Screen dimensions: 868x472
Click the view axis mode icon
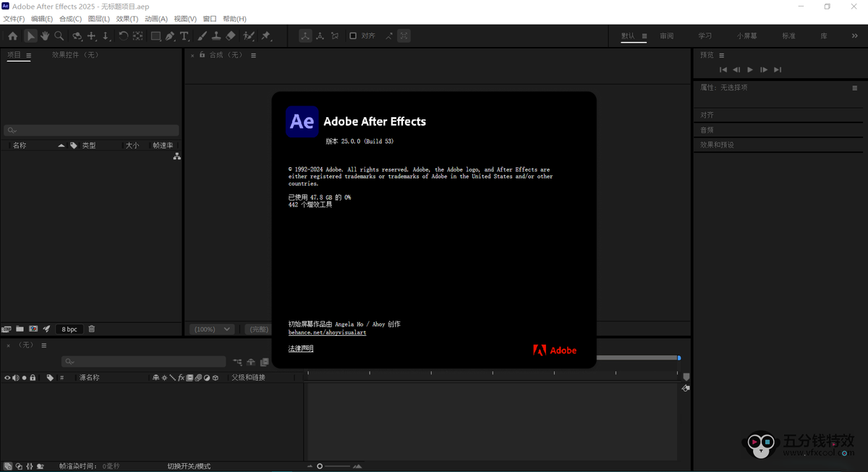pyautogui.click(x=334, y=35)
